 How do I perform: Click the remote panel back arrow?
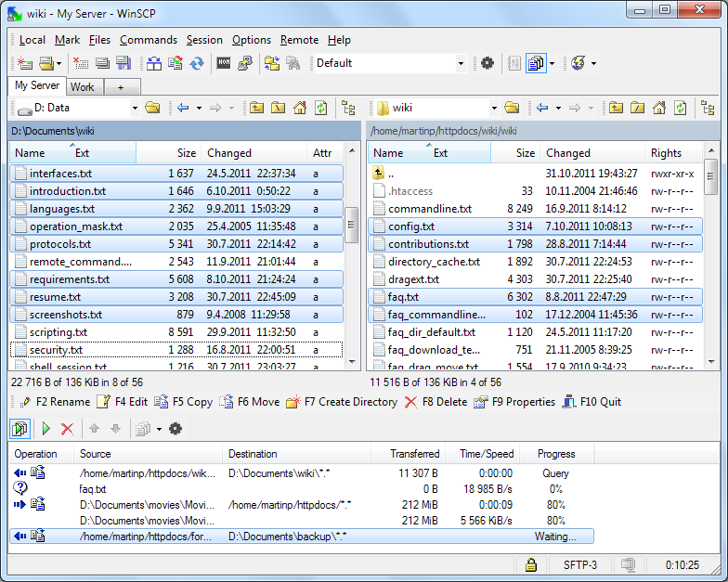coord(542,109)
